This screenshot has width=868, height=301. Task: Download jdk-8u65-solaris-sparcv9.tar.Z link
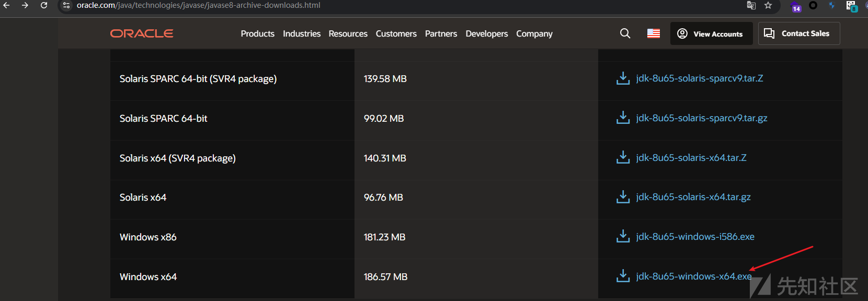click(700, 78)
